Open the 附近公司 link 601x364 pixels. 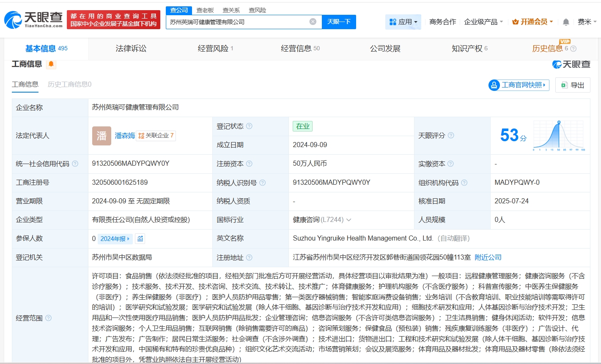[488, 257]
